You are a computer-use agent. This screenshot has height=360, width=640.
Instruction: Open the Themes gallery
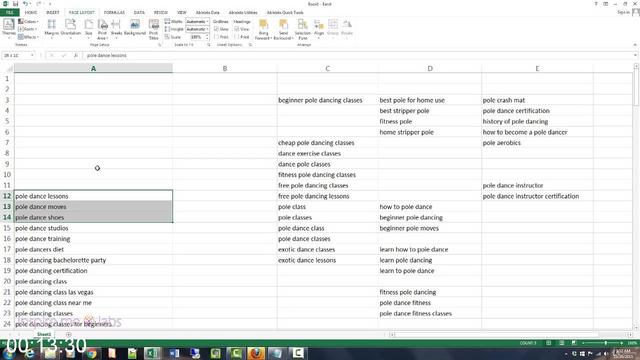pos(9,28)
